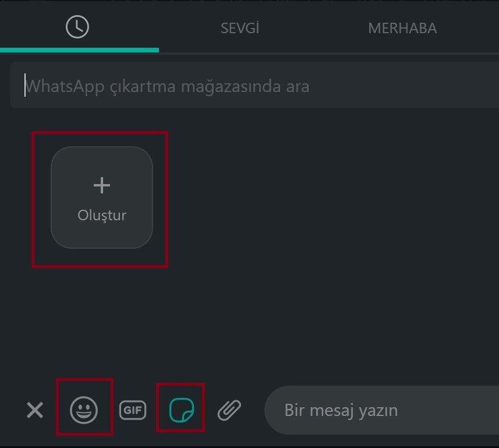Image resolution: width=499 pixels, height=448 pixels.
Task: Click the clock icon in tab bar
Action: point(77,27)
